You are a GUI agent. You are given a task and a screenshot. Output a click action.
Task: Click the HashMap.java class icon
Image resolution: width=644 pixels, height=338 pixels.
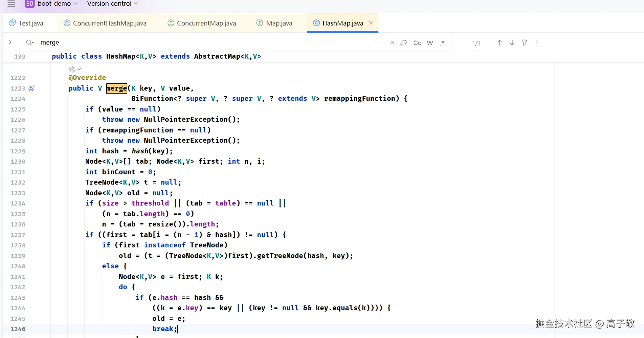coord(316,23)
